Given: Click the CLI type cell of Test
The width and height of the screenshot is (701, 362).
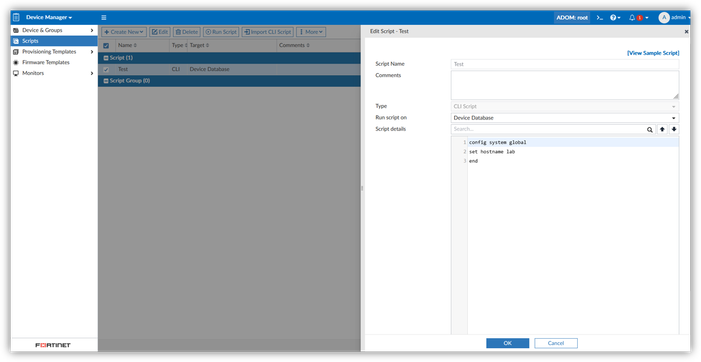Looking at the screenshot, I should 176,70.
